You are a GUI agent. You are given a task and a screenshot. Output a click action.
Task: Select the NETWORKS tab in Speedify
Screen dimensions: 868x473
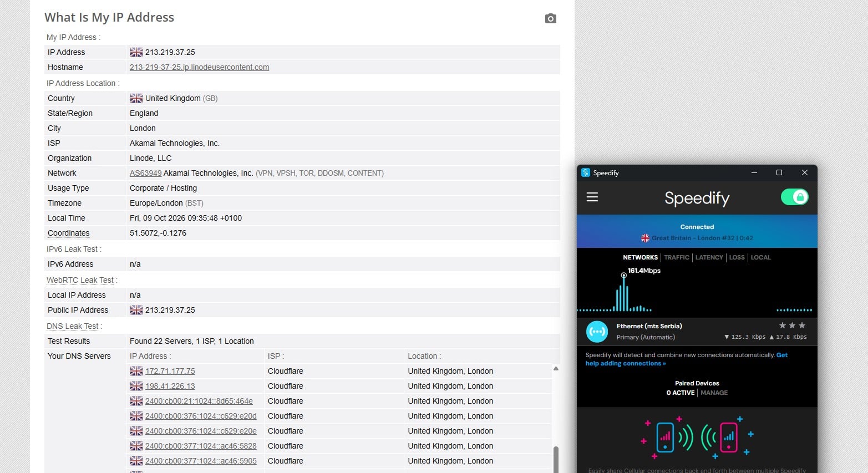pyautogui.click(x=640, y=257)
